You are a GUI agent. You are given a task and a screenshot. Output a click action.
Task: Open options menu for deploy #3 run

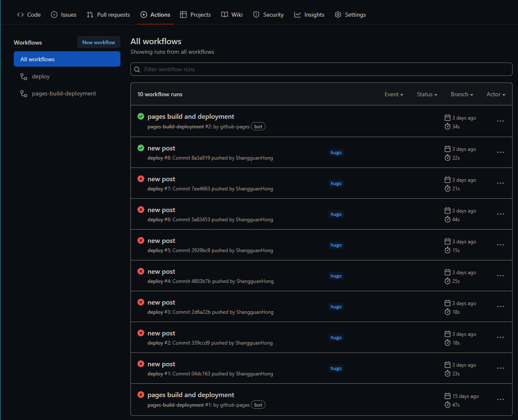tap(500, 307)
